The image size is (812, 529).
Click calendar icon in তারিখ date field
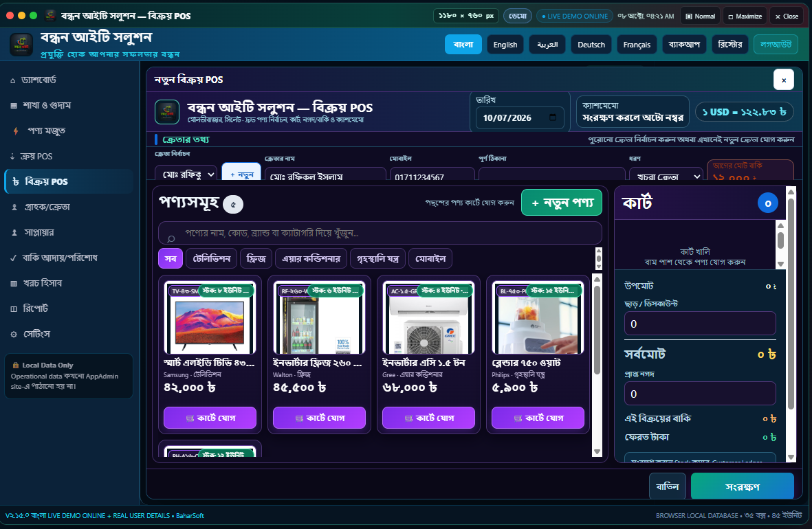click(x=553, y=117)
